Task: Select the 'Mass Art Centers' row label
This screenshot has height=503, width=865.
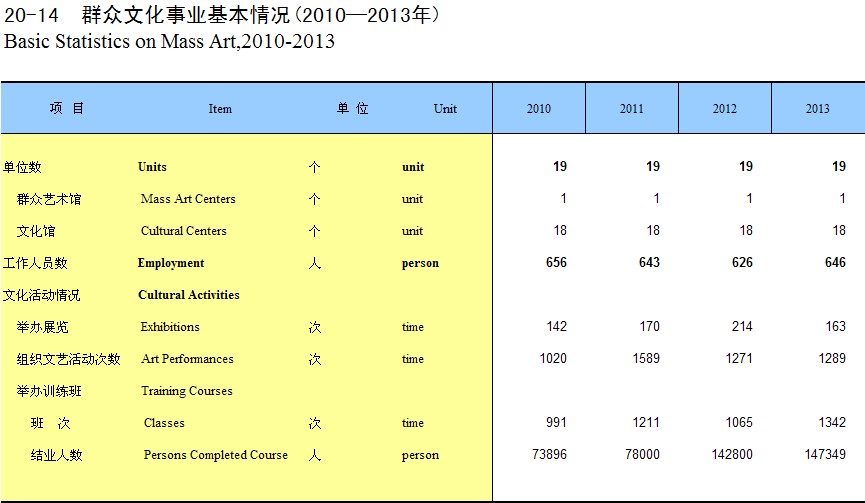Action: tap(188, 199)
